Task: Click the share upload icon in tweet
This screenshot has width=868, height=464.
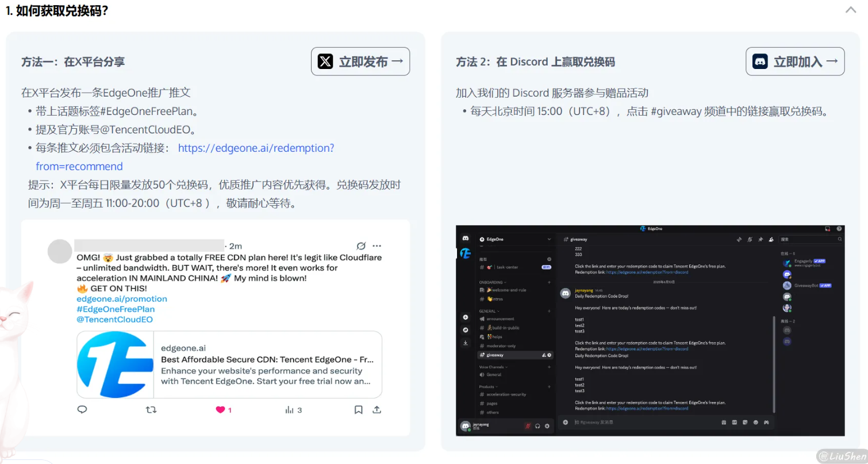Action: point(377,410)
